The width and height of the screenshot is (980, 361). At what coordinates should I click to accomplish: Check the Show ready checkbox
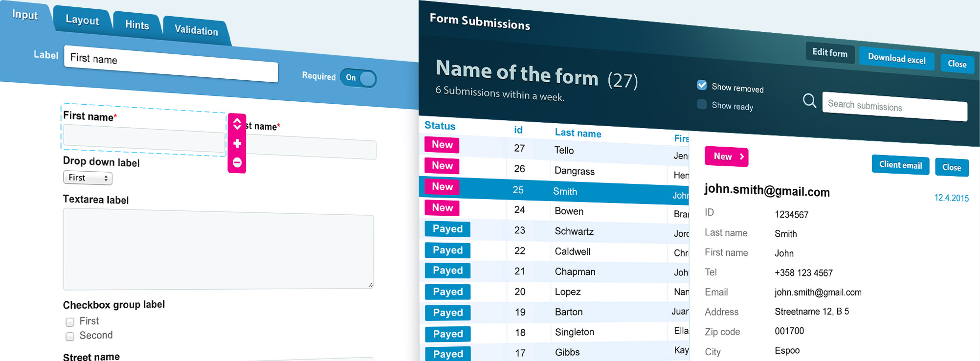(702, 104)
